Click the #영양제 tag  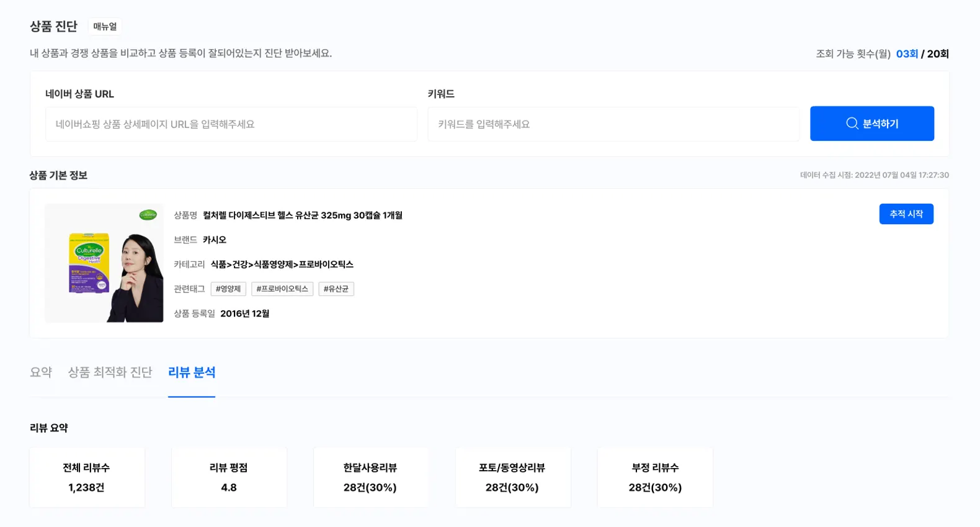228,289
